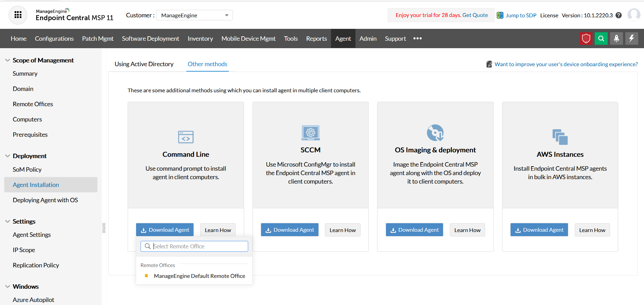Open Domain in the sidebar
Image resolution: width=644 pixels, height=305 pixels.
[x=23, y=89]
